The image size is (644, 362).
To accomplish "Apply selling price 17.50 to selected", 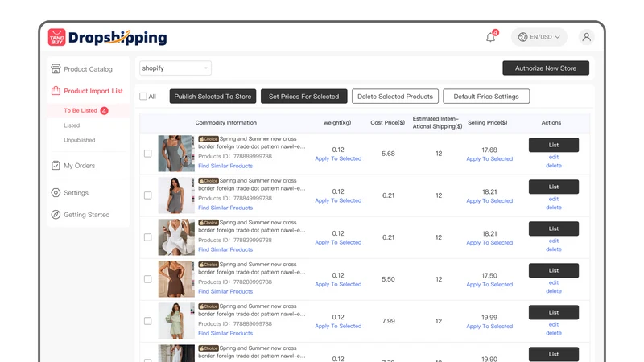I will click(489, 285).
